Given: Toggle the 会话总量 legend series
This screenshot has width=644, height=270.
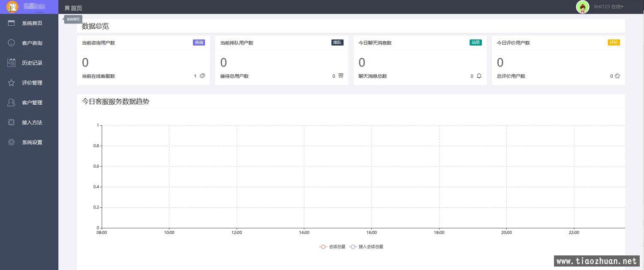Looking at the screenshot, I should click(x=332, y=247).
